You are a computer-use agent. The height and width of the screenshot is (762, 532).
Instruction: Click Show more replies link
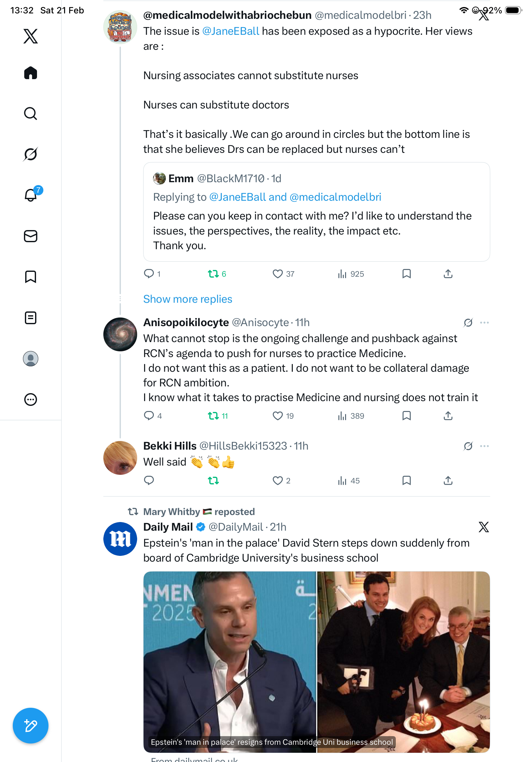pos(188,299)
